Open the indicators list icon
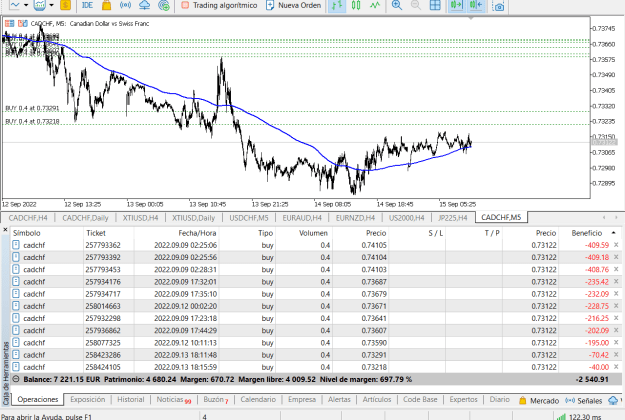The height and width of the screenshot is (420, 625). [x=40, y=5]
